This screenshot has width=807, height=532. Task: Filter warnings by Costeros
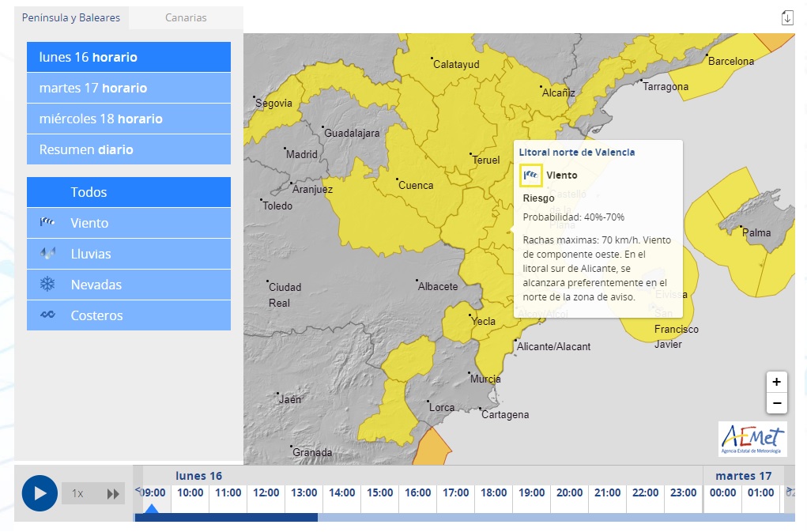(x=129, y=315)
